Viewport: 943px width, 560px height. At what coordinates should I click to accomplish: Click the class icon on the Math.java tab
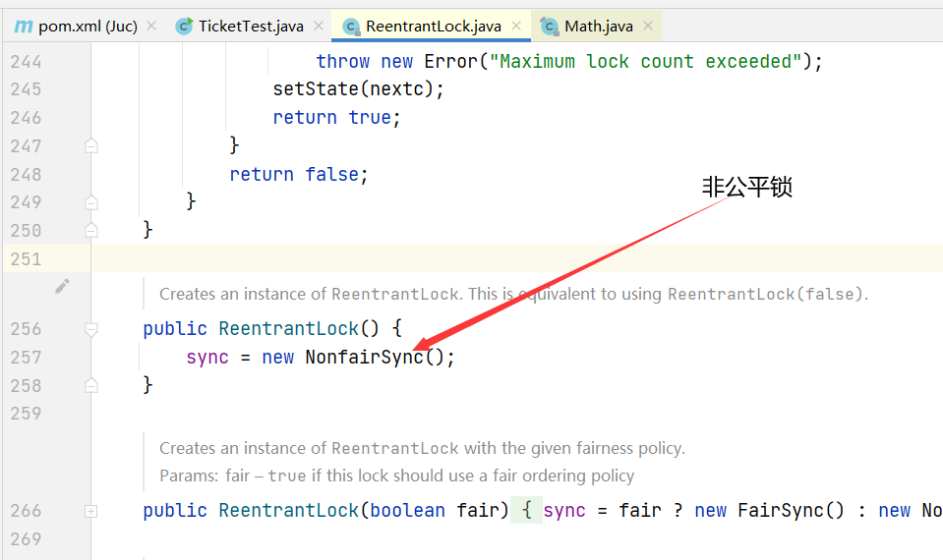549,27
